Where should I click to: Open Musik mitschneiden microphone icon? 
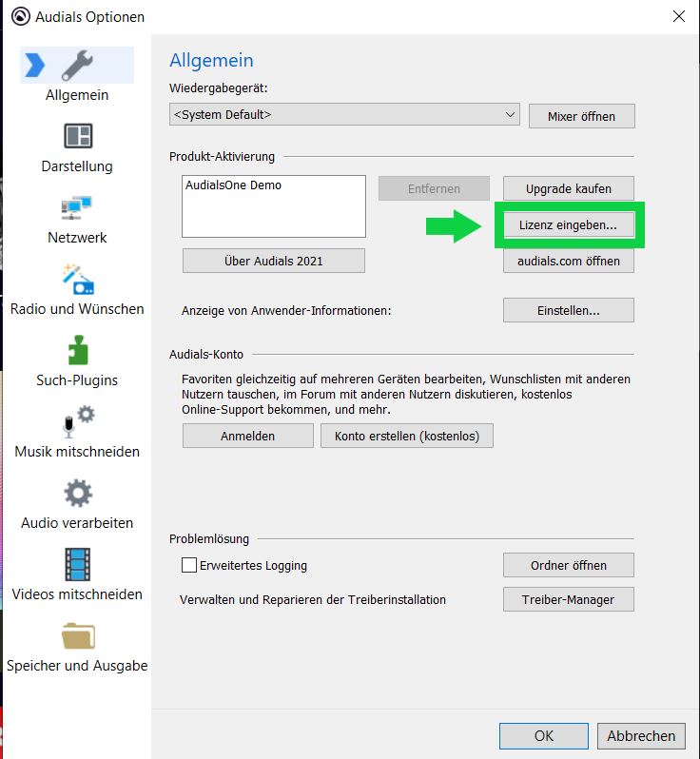(77, 421)
